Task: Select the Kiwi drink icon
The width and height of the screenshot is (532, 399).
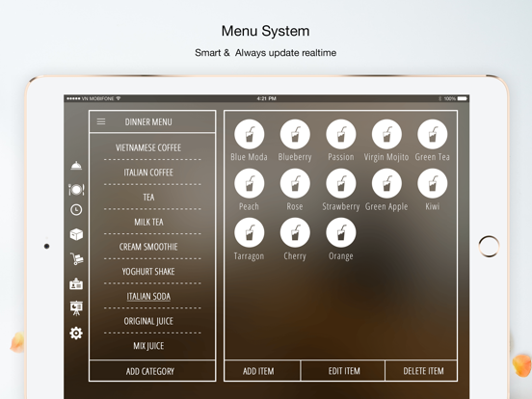Action: (433, 183)
